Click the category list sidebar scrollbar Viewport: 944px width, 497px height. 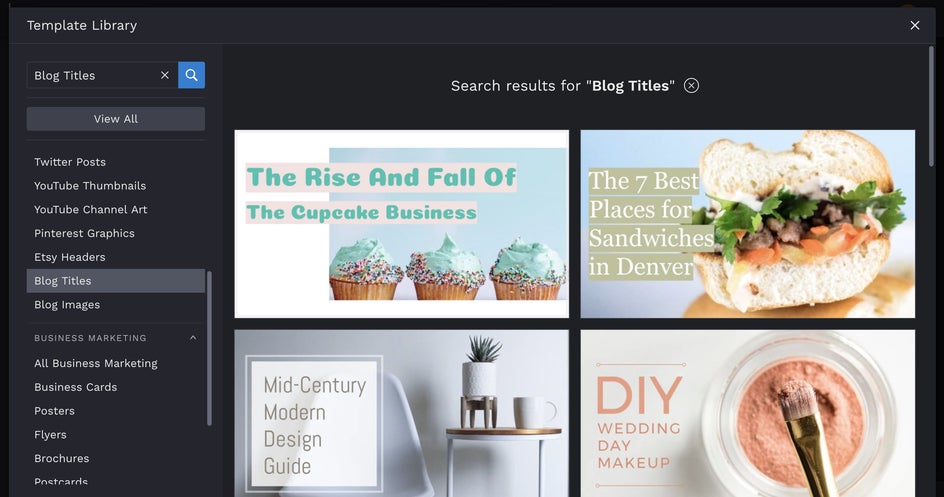[x=210, y=348]
